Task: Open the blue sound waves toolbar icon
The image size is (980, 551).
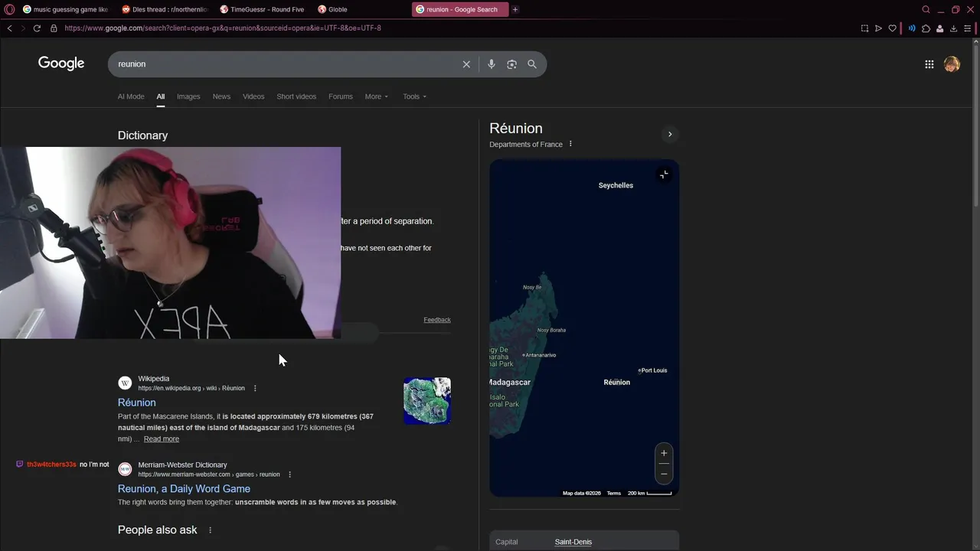Action: tap(912, 28)
